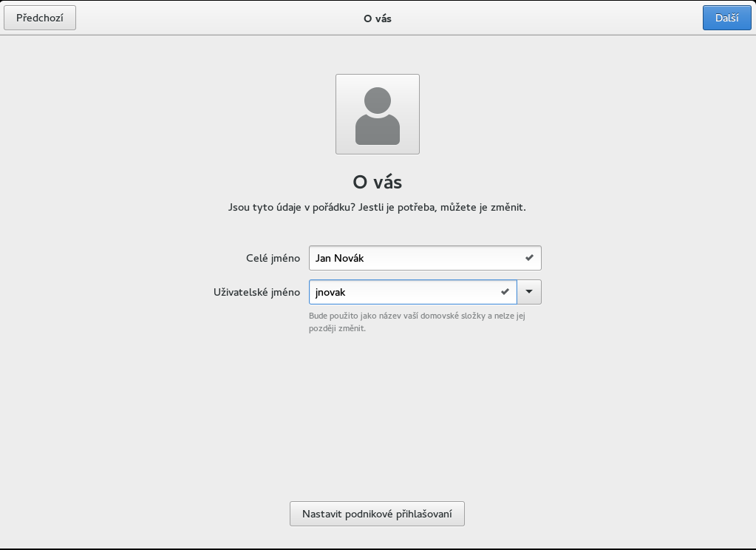756x550 pixels.
Task: Click the "Celé jméno" field label
Action: point(273,258)
